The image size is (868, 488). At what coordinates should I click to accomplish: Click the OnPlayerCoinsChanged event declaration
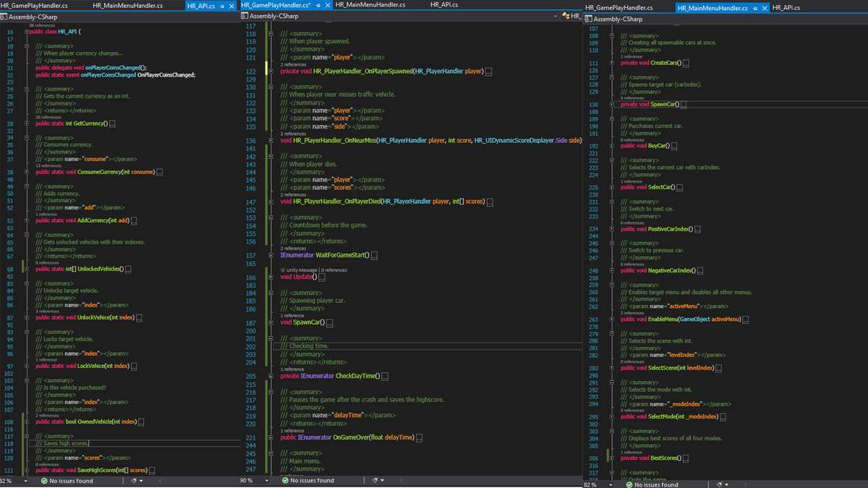point(116,74)
